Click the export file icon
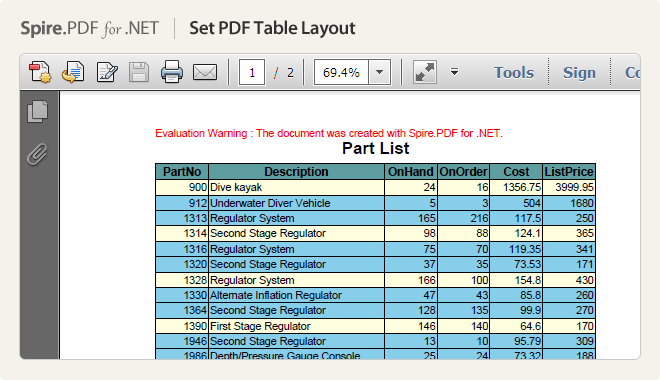Image resolution: width=660 pixels, height=380 pixels. coord(73,72)
